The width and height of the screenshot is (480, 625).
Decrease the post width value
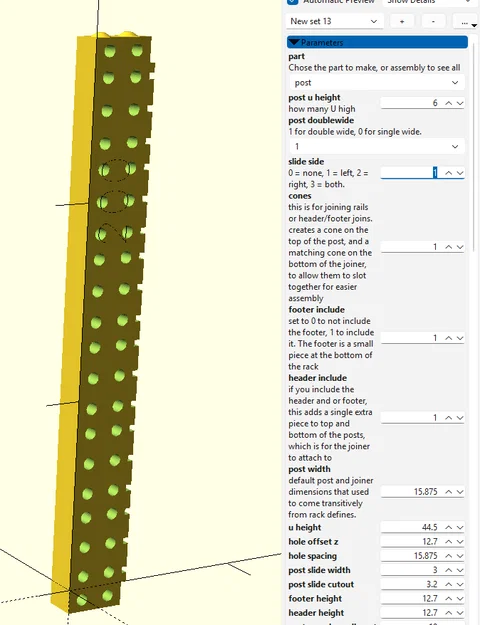(x=460, y=491)
